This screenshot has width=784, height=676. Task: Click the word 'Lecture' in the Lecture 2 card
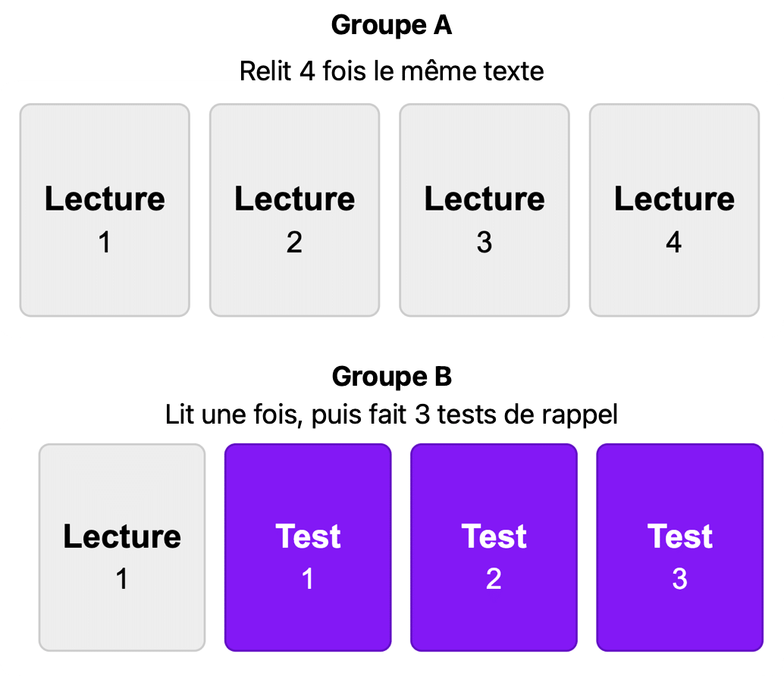click(x=294, y=199)
